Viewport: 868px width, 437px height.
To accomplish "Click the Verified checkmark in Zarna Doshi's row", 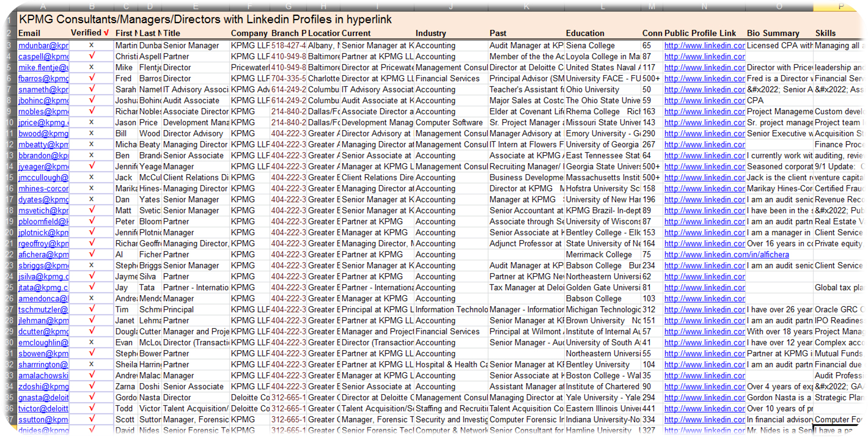I will point(92,386).
